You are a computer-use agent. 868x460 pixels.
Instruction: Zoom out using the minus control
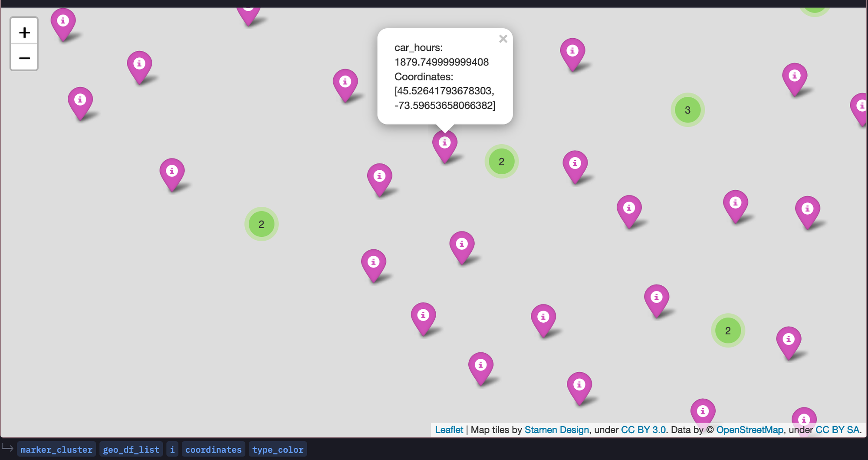[x=24, y=57]
